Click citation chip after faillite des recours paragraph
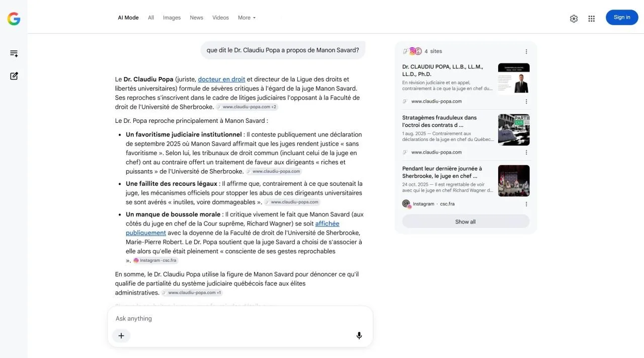Viewport: 644px width, 358px height. [292, 202]
